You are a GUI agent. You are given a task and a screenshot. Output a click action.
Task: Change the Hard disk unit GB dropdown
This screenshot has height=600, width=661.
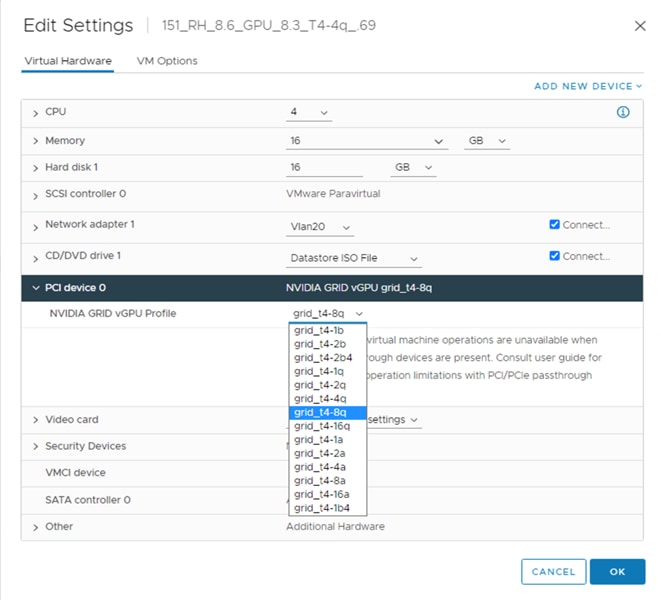[413, 167]
